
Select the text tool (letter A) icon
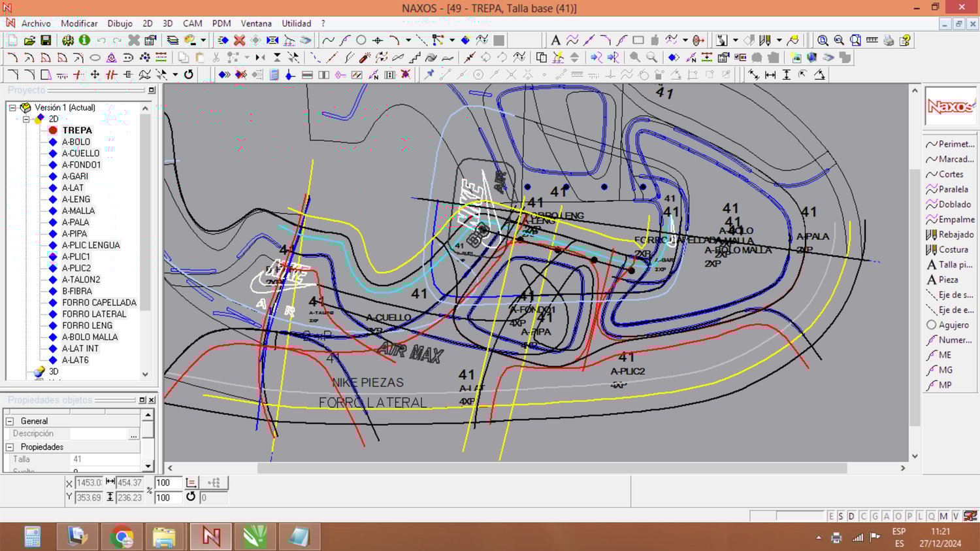(x=555, y=41)
